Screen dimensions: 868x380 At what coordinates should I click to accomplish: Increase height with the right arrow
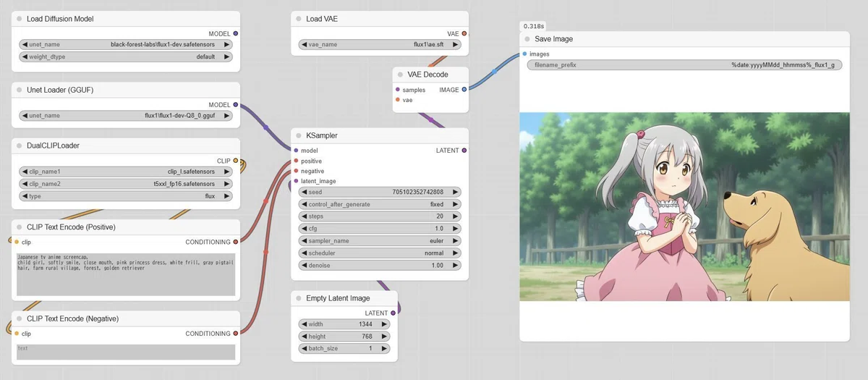coord(384,337)
